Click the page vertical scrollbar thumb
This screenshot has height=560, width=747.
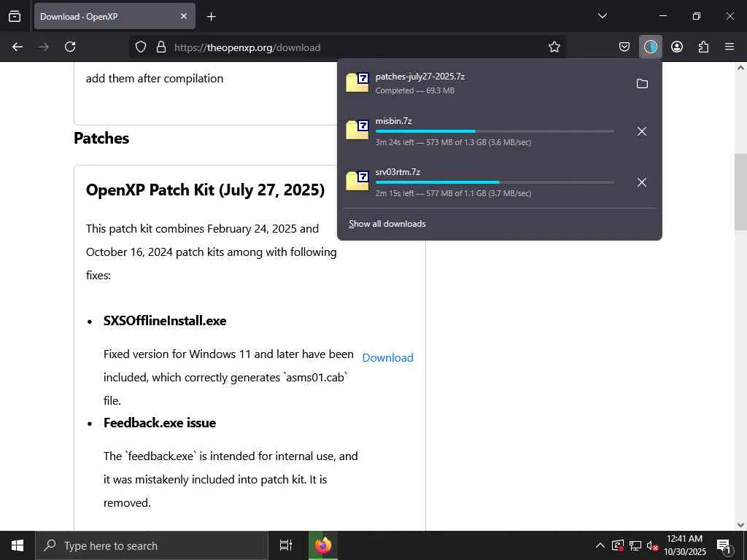[740, 192]
